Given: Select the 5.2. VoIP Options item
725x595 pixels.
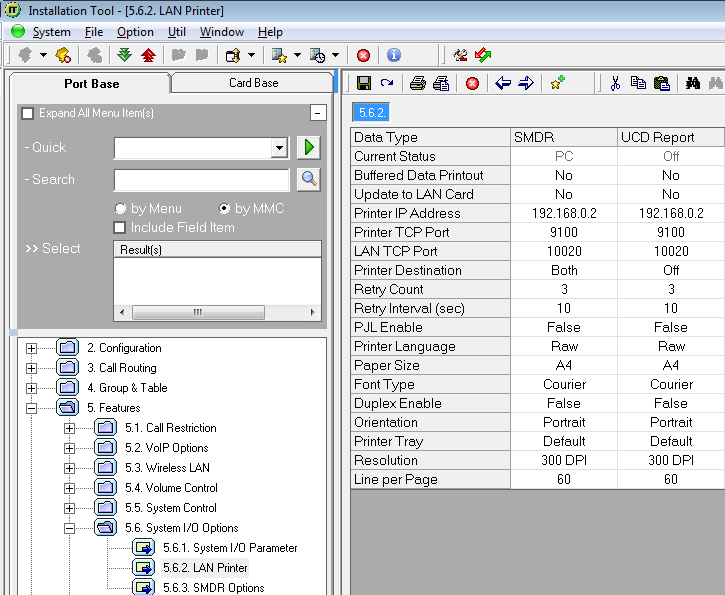Looking at the screenshot, I should pos(166,448).
